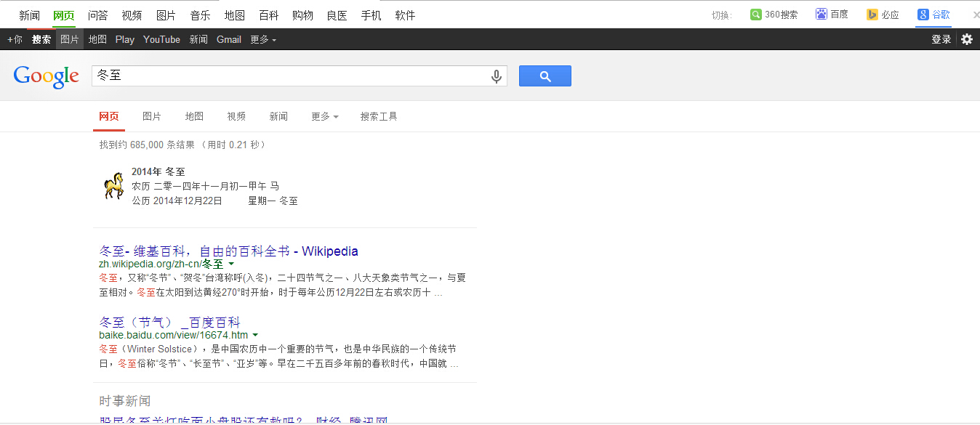Click the 2014年 冬至 heading text
Image resolution: width=980 pixels, height=425 pixels.
coord(158,171)
